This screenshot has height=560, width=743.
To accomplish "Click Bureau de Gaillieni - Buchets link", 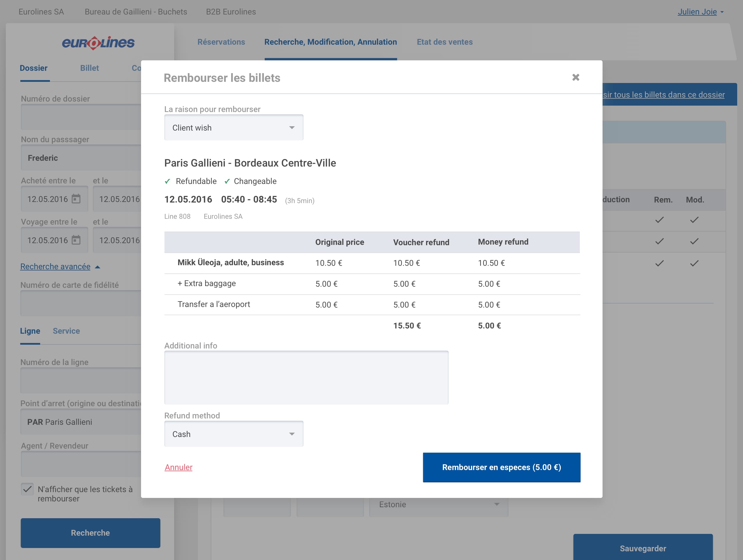I will 136,12.
